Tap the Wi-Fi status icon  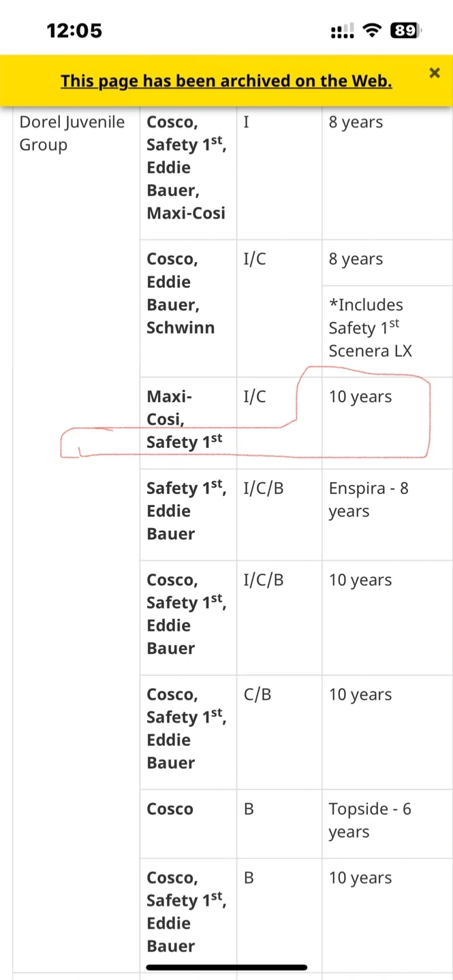point(372,31)
